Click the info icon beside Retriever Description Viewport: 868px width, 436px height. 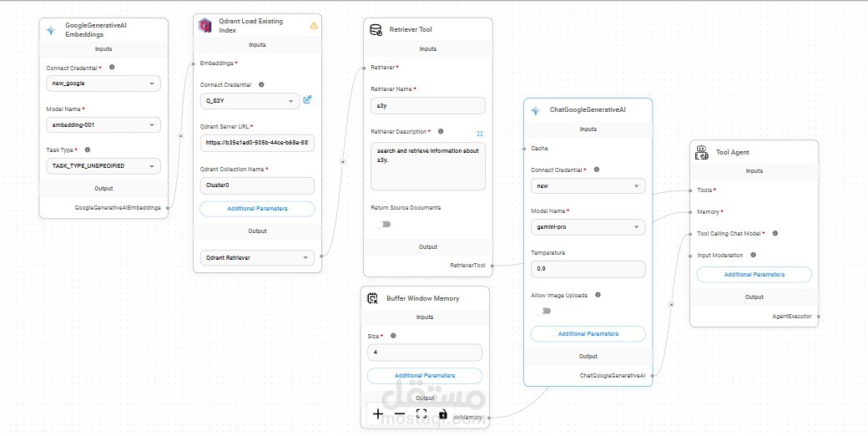coord(441,131)
